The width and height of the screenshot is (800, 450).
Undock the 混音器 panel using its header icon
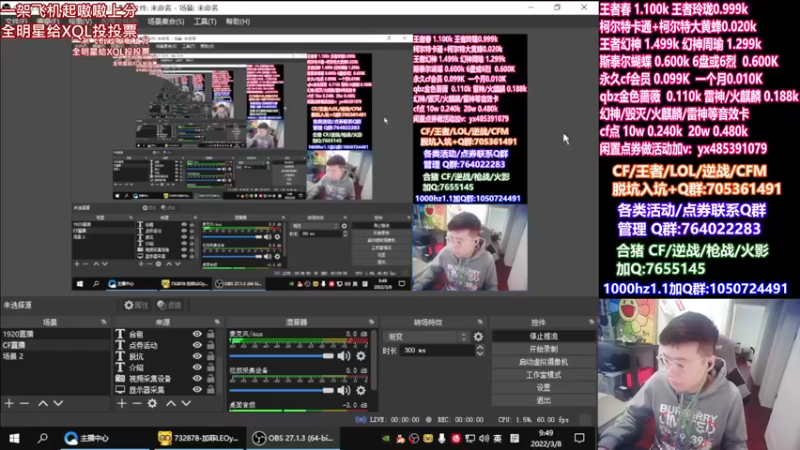[x=371, y=322]
